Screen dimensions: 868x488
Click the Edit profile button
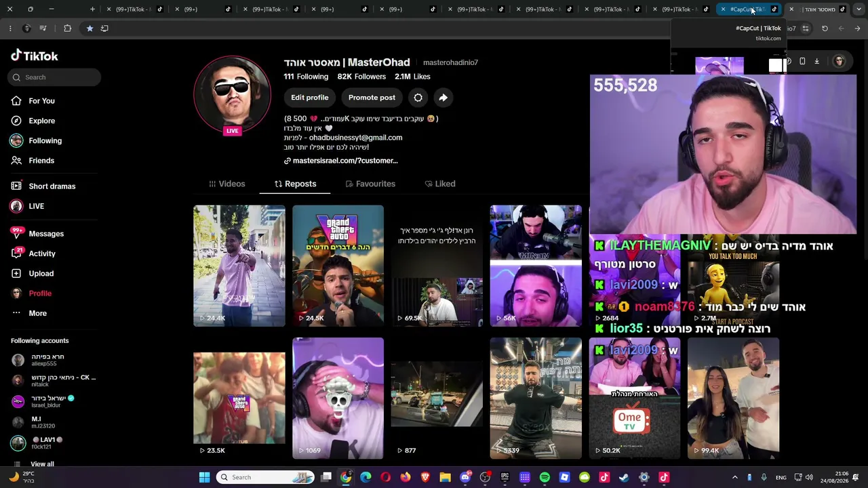[x=309, y=98]
